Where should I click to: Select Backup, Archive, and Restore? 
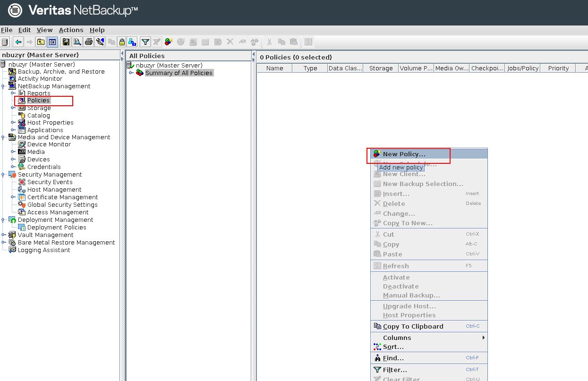pyautogui.click(x=61, y=72)
